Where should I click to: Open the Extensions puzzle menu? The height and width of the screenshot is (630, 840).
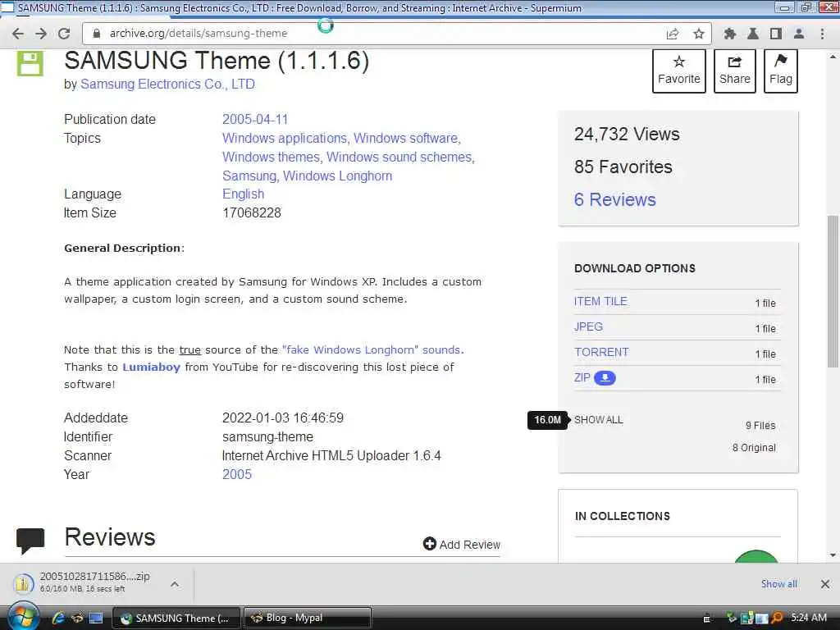coord(729,34)
